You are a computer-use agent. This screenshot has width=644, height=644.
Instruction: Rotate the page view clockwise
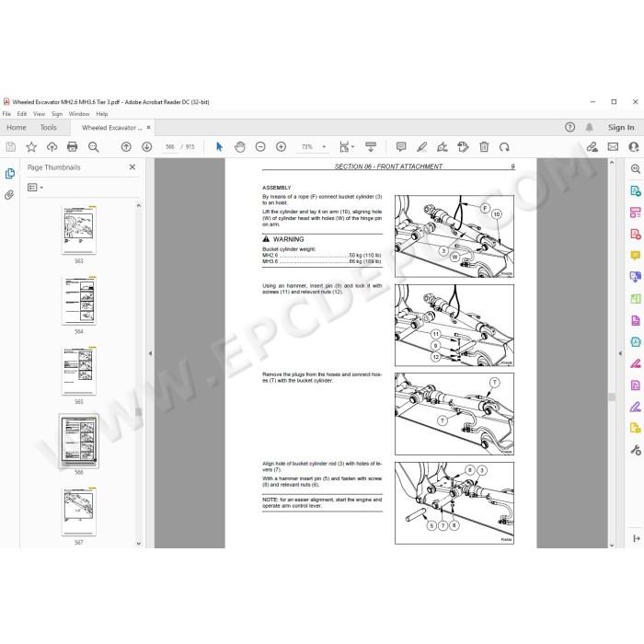coord(504,147)
